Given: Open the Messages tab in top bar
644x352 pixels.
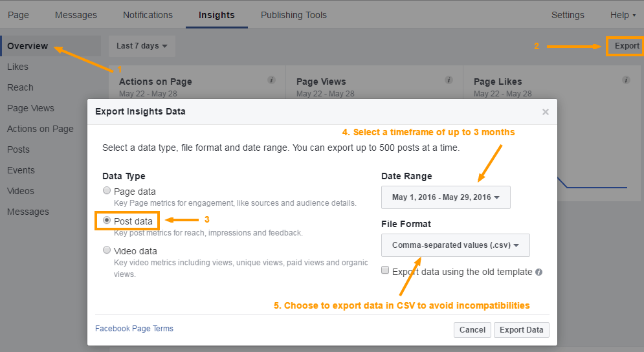Looking at the screenshot, I should 76,15.
